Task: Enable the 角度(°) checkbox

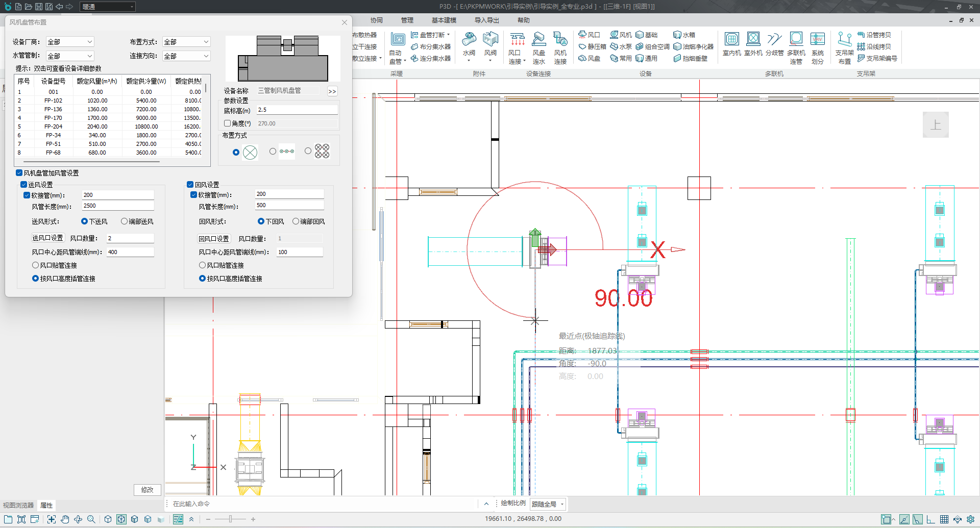Action: 228,123
